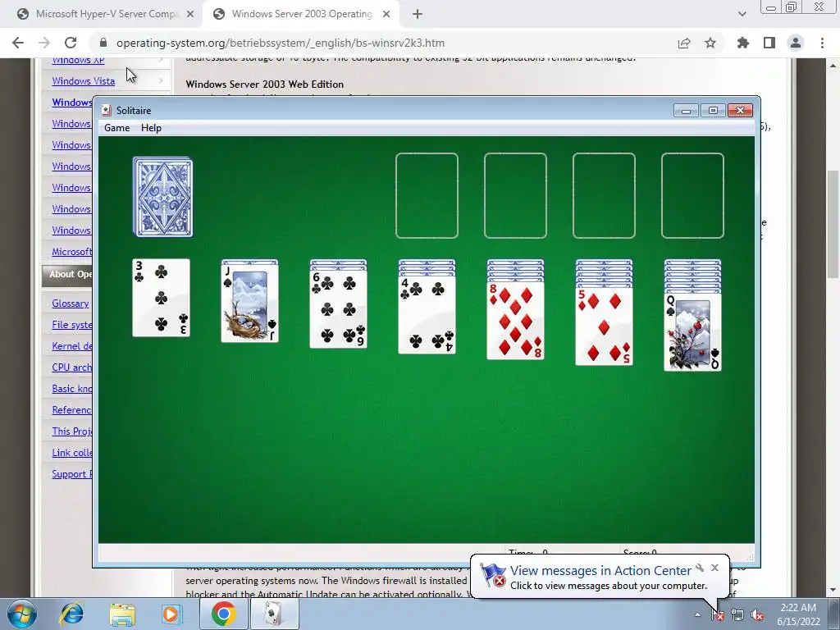Open the Glossary link
This screenshot has height=630, width=840.
pos(71,304)
